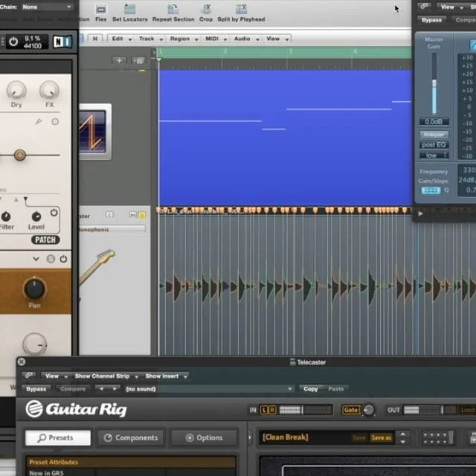The height and width of the screenshot is (476, 476).
Task: Toggle the Gate button
Action: (x=351, y=410)
